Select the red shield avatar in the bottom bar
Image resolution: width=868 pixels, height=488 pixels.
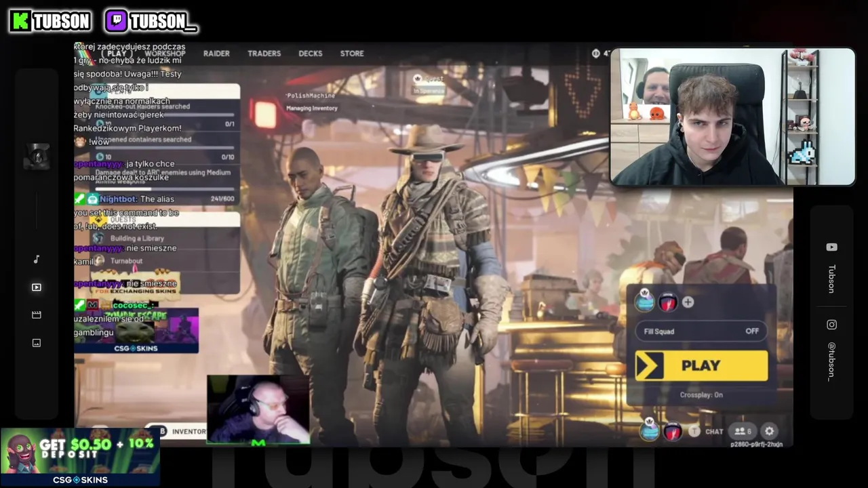(x=672, y=431)
